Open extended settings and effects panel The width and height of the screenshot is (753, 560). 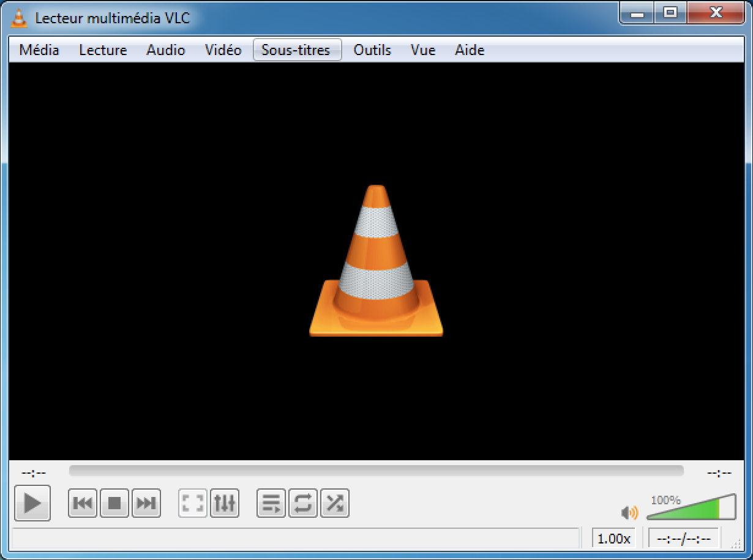pyautogui.click(x=225, y=504)
